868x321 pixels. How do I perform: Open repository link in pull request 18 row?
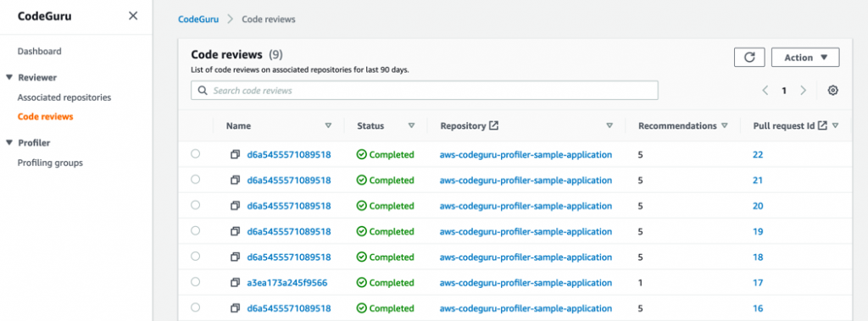(x=526, y=257)
